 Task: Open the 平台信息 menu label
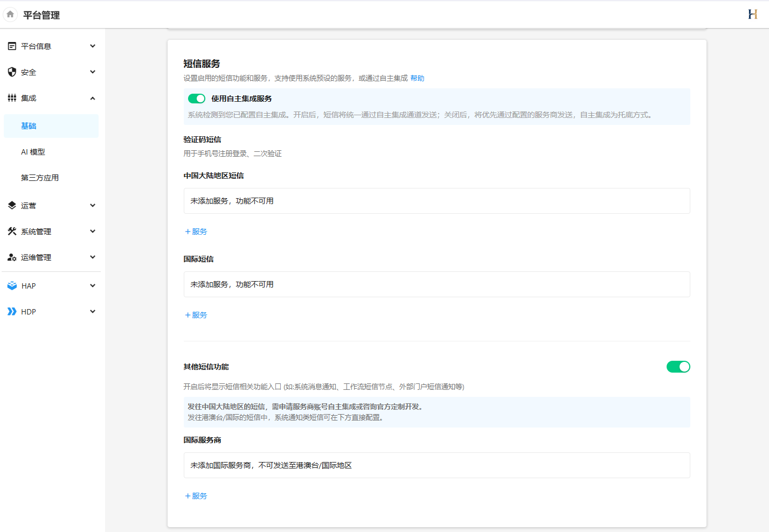coord(36,46)
